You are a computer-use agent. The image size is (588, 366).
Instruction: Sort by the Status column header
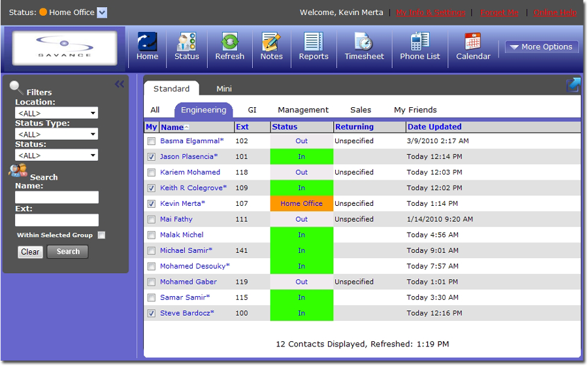click(x=285, y=127)
